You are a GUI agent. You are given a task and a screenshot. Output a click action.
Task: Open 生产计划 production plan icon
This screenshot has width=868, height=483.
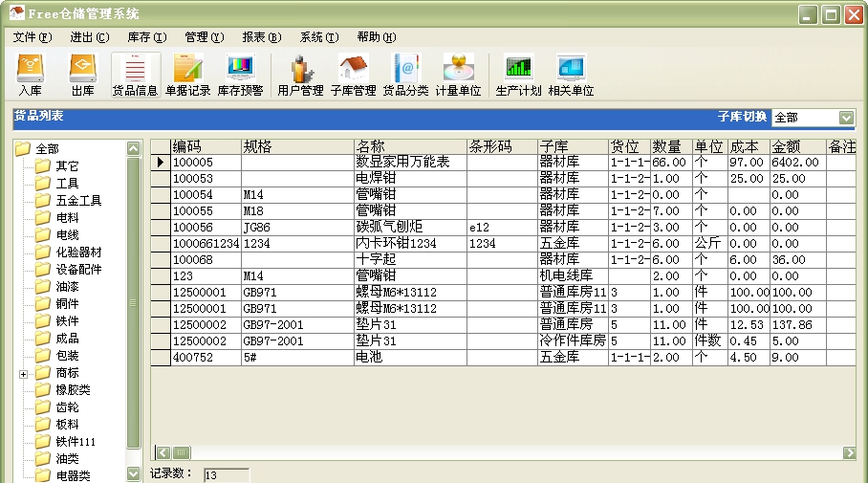[518, 75]
